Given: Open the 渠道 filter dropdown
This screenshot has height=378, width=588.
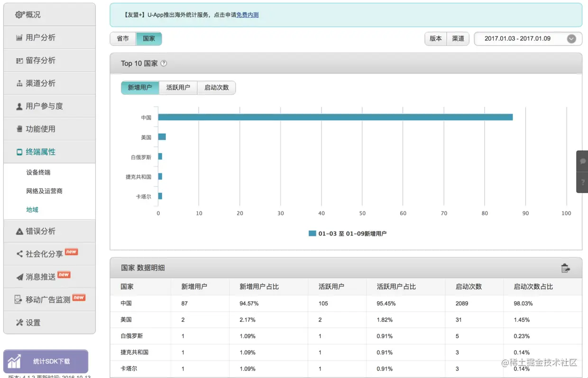Looking at the screenshot, I should point(458,39).
